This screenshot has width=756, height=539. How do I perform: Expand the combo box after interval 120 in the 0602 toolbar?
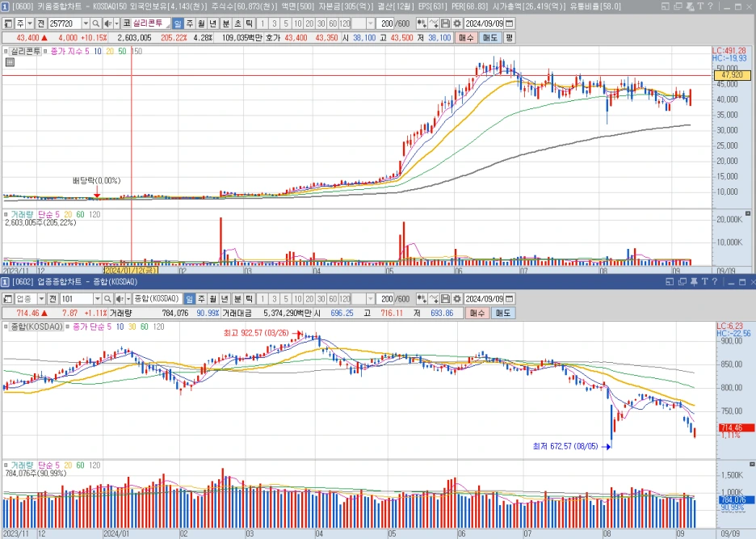(x=370, y=299)
